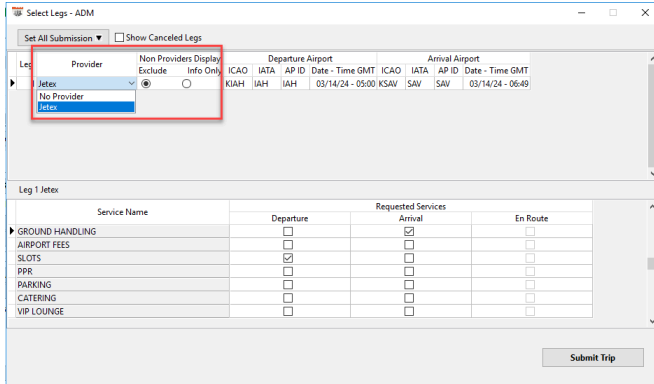Viewport: 654px width, 384px height.
Task: Select the GROUND HANDLING service row
Action: [122, 231]
